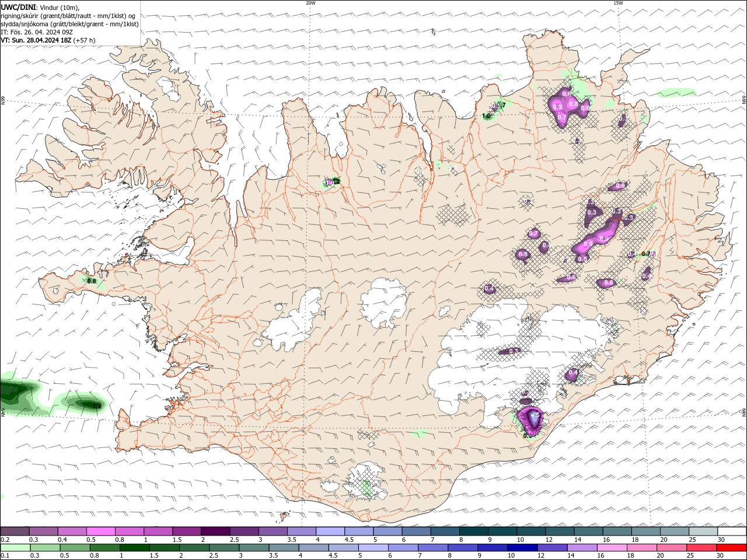Pick the pale green lower swatch starting at 0.1
The image size is (747, 560).
pos(15,548)
